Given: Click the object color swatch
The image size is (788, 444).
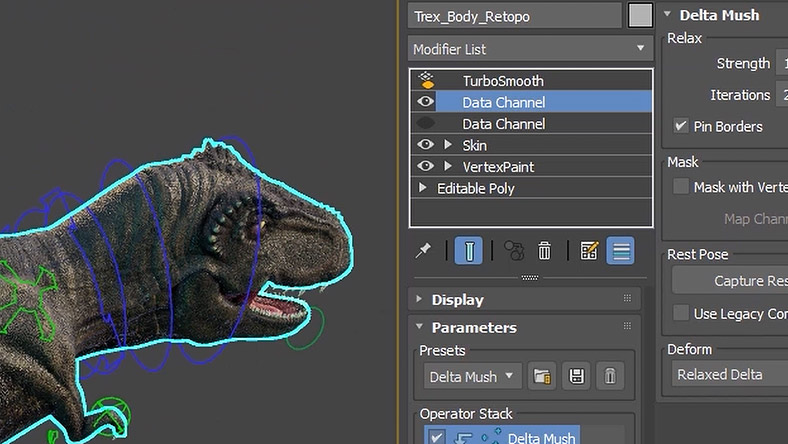Looking at the screenshot, I should point(640,16).
